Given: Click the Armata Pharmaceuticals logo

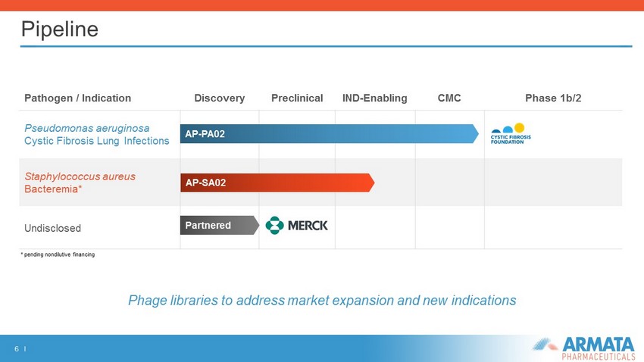Looking at the screenshot, I should tap(583, 348).
